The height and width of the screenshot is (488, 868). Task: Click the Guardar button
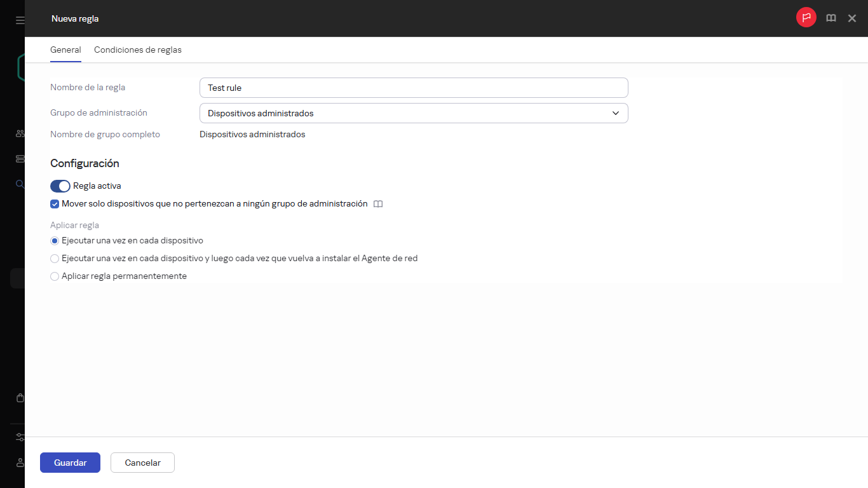tap(70, 463)
